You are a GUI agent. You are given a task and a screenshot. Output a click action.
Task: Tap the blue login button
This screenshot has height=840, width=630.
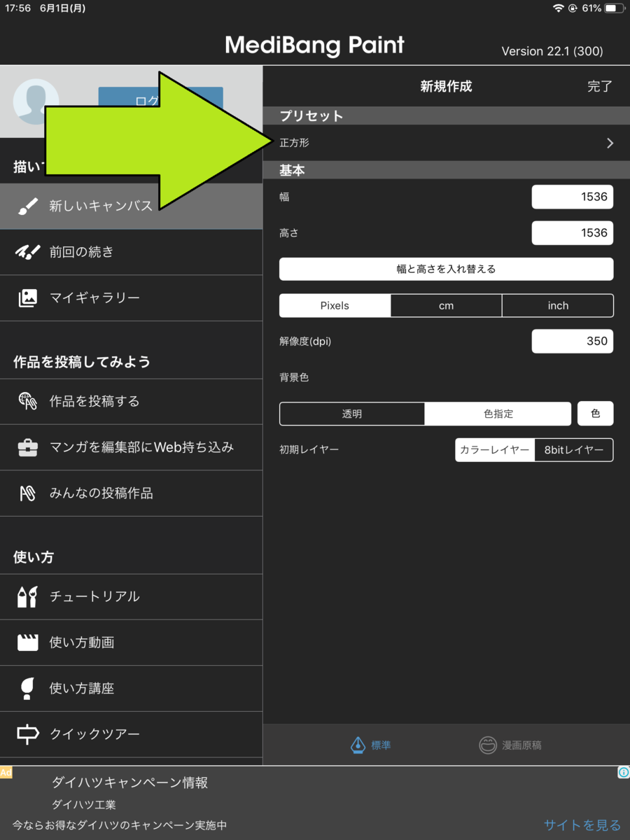pyautogui.click(x=160, y=101)
